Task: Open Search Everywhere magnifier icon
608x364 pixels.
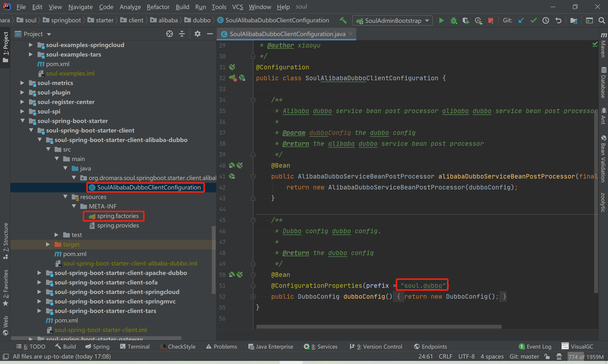Action: click(x=602, y=20)
